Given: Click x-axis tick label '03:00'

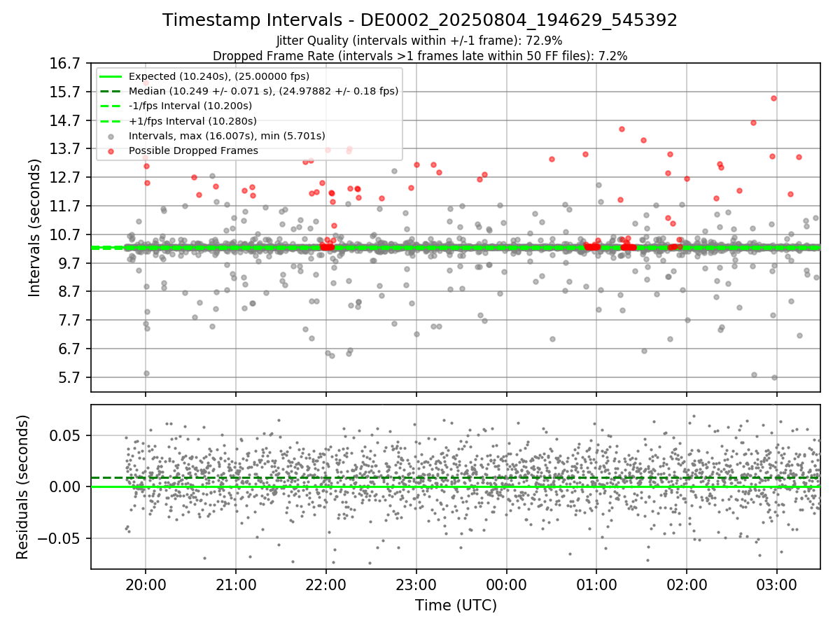Looking at the screenshot, I should point(777,585).
